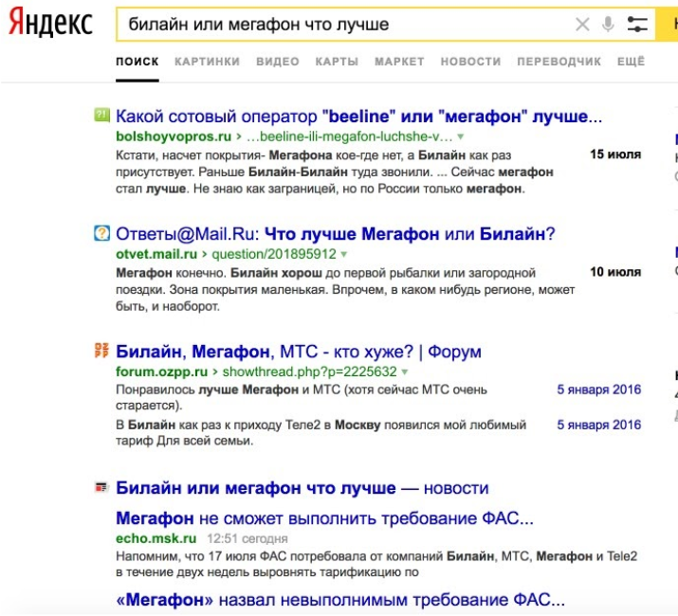Click the bolshoyvopros green favicon

[102, 116]
